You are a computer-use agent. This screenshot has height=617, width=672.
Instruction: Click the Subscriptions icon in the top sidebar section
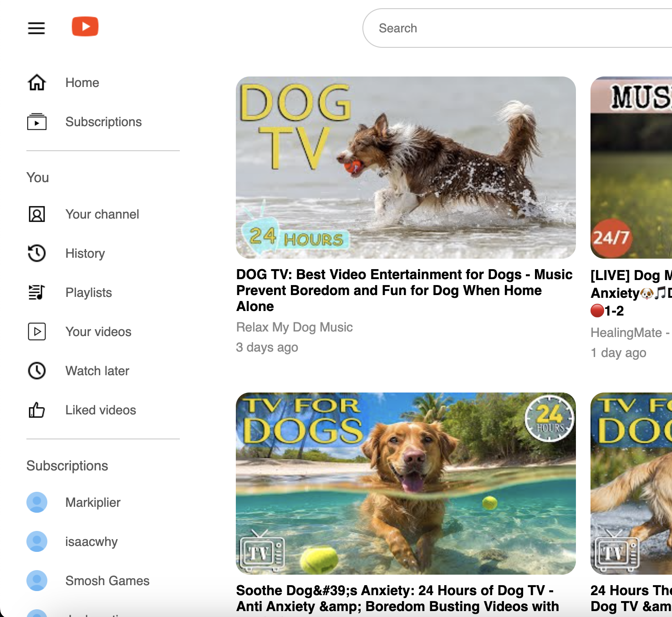coord(37,122)
